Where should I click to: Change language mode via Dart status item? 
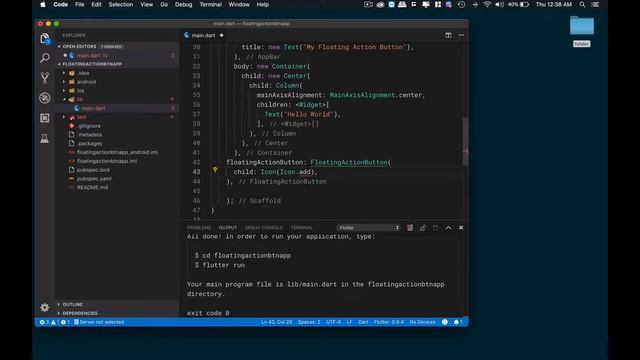[x=363, y=322]
